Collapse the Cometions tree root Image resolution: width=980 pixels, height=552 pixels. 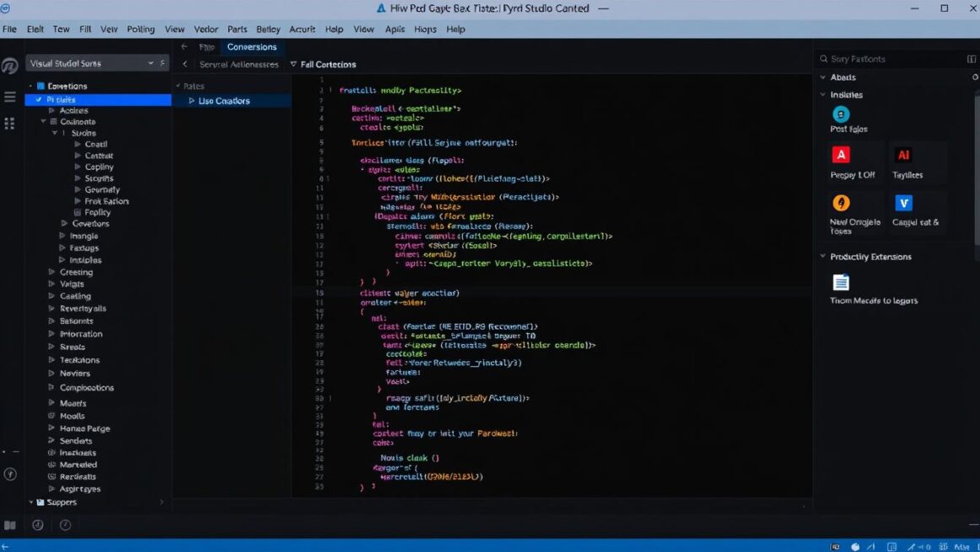(x=30, y=85)
